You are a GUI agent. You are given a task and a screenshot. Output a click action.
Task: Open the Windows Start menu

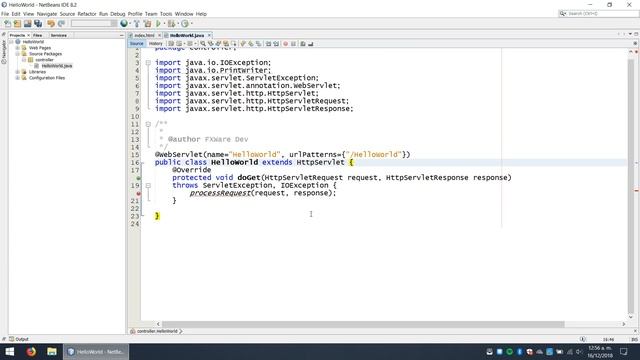point(10,351)
